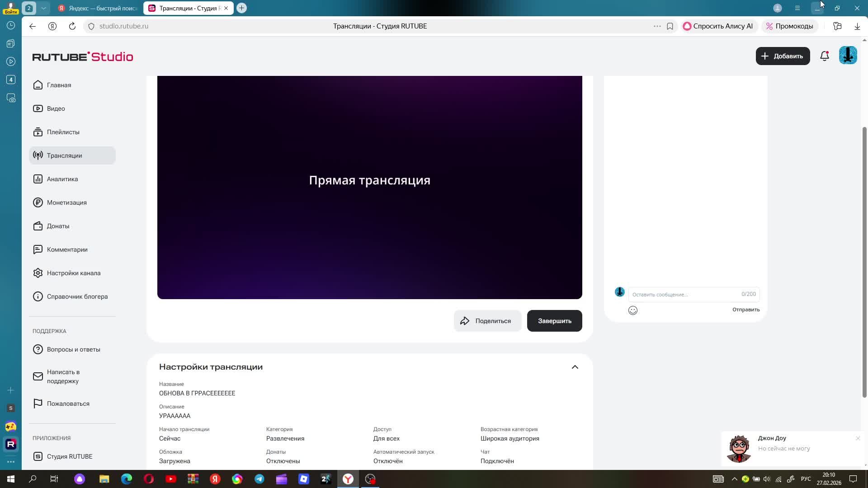Click the Поделиться button
Image resolution: width=868 pixels, height=488 pixels.
coord(487,320)
